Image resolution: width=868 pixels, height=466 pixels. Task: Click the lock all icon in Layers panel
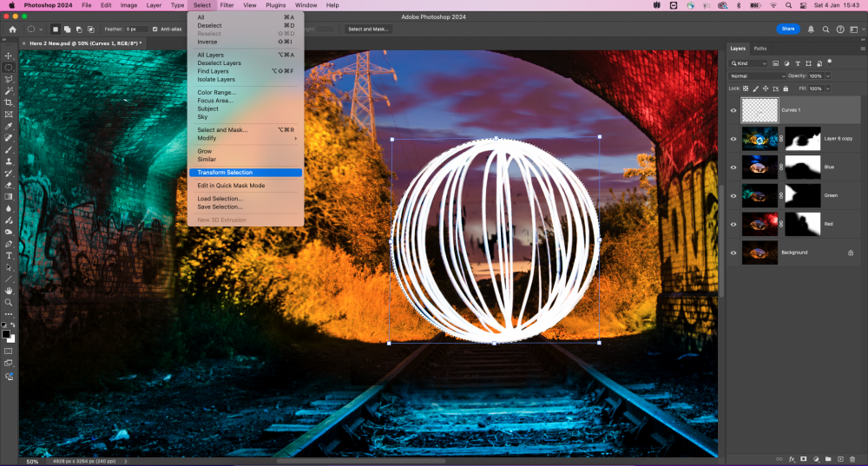[x=785, y=89]
